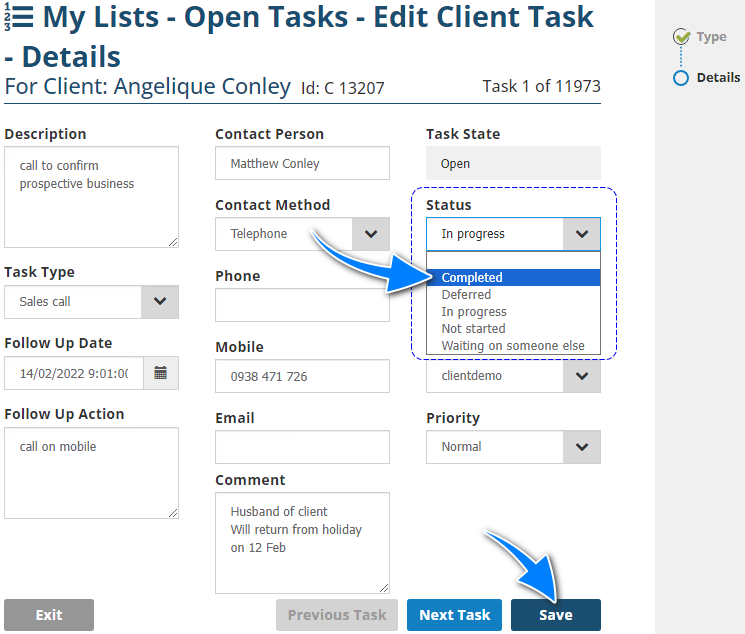Click the Type step checkmark icon
The width and height of the screenshot is (745, 634).
pos(682,37)
